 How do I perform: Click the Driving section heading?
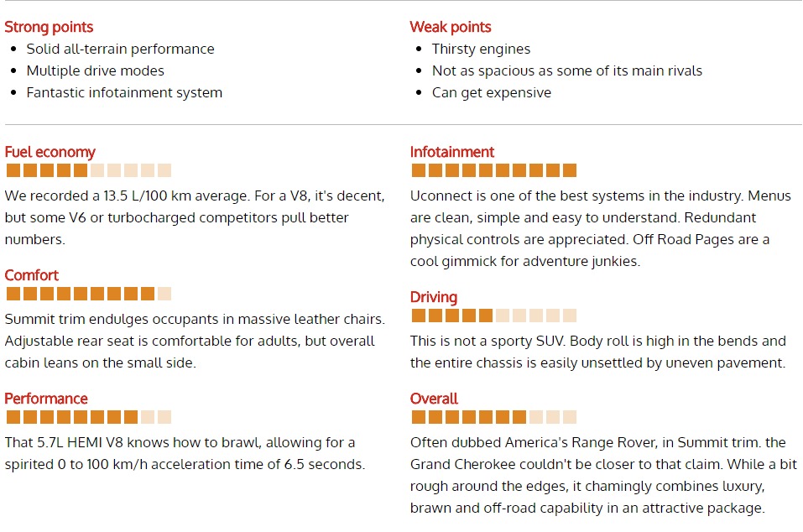coord(433,297)
